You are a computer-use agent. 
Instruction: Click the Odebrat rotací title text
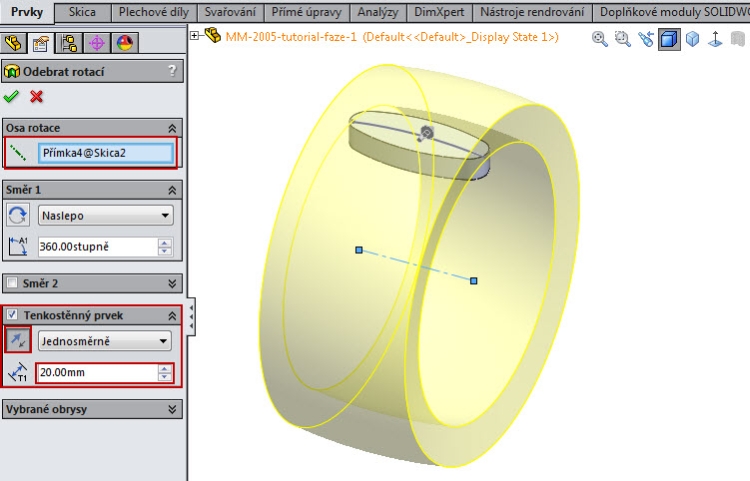(x=64, y=72)
